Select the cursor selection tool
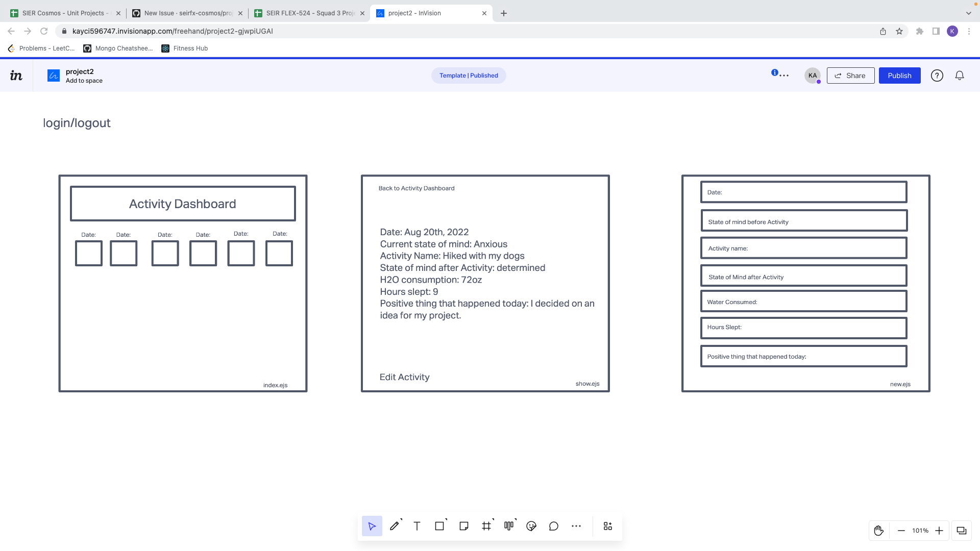This screenshot has height=551, width=980. pos(372,525)
